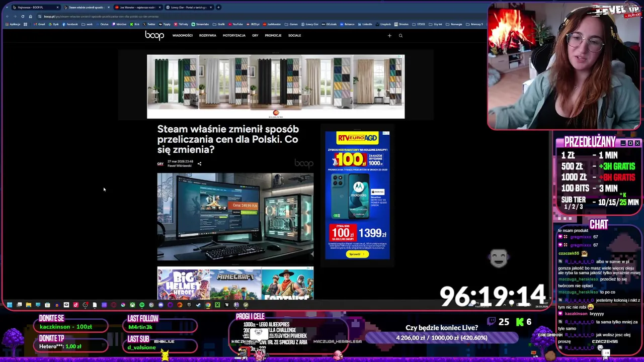The height and width of the screenshot is (362, 644).
Task: Launch Xbox app from taskbar
Action: [133, 305]
